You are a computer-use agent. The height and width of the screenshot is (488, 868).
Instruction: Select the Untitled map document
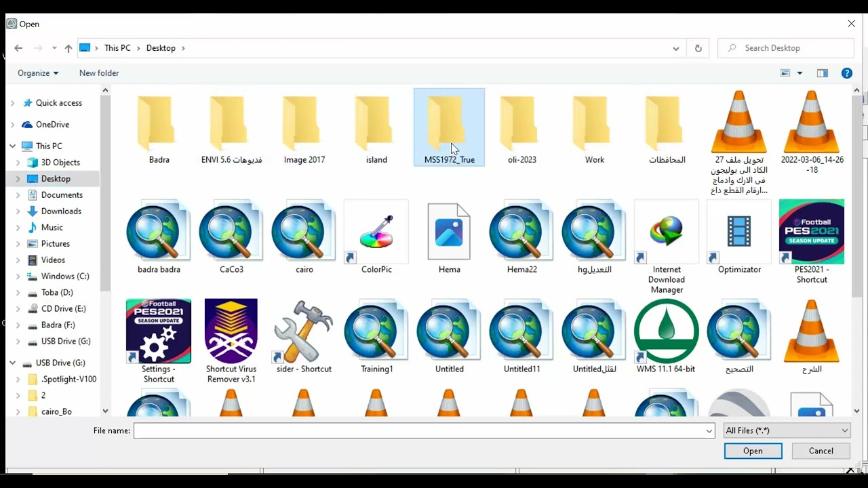(449, 337)
